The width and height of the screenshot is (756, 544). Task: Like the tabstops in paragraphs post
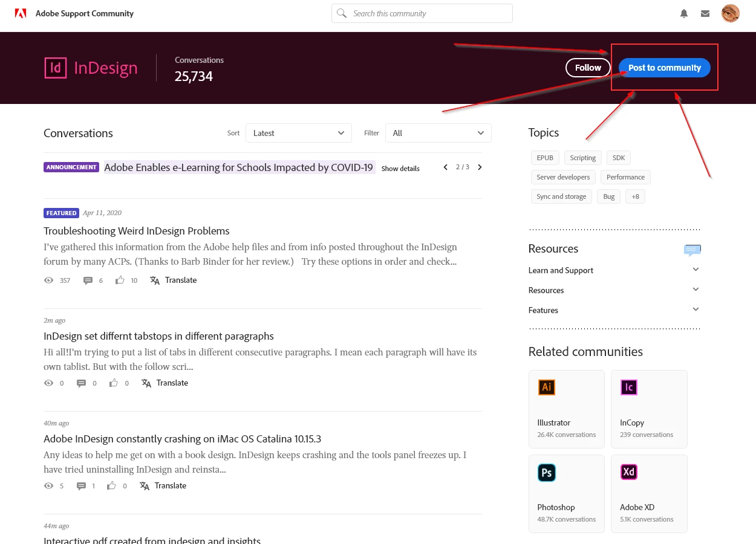click(x=114, y=383)
